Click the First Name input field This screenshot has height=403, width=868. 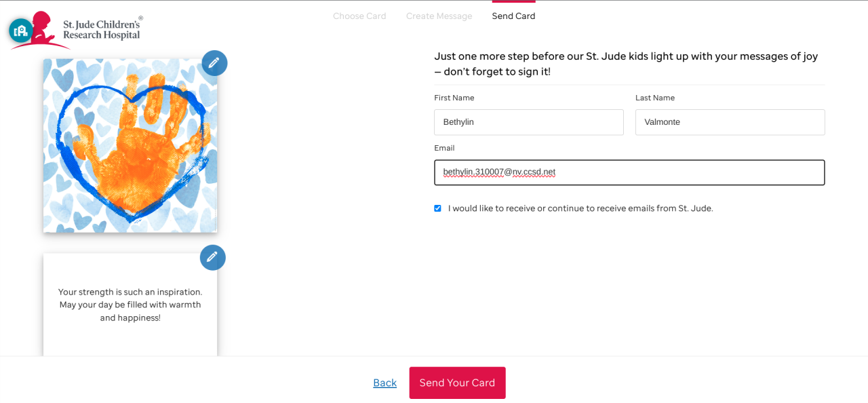pos(528,122)
